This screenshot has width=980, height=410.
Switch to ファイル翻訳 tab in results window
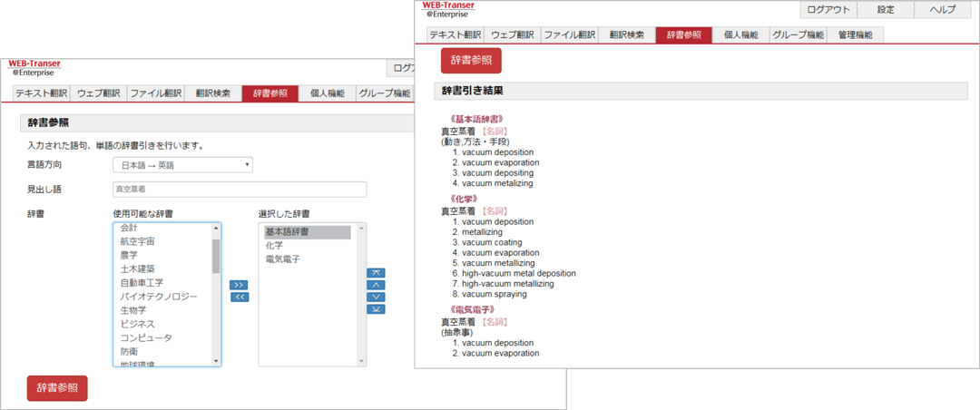click(x=569, y=35)
